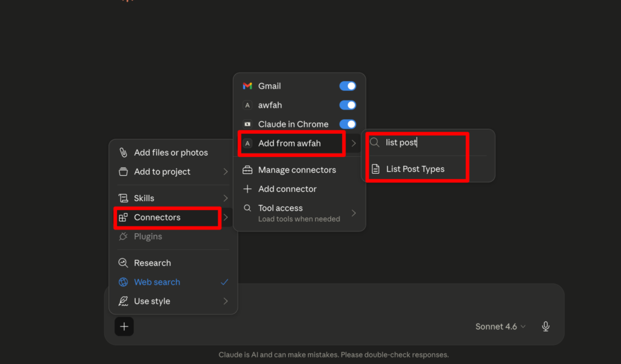The image size is (621, 364).
Task: Select Add files or photos
Action: [x=173, y=153]
